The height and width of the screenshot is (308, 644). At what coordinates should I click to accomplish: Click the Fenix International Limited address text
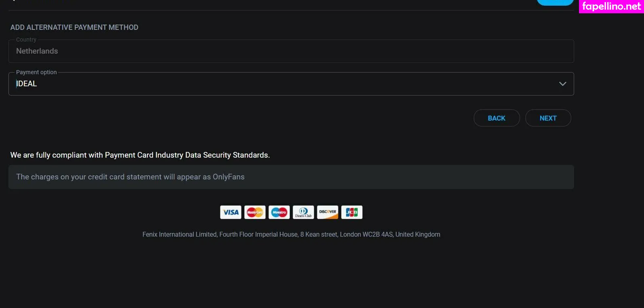(291, 235)
